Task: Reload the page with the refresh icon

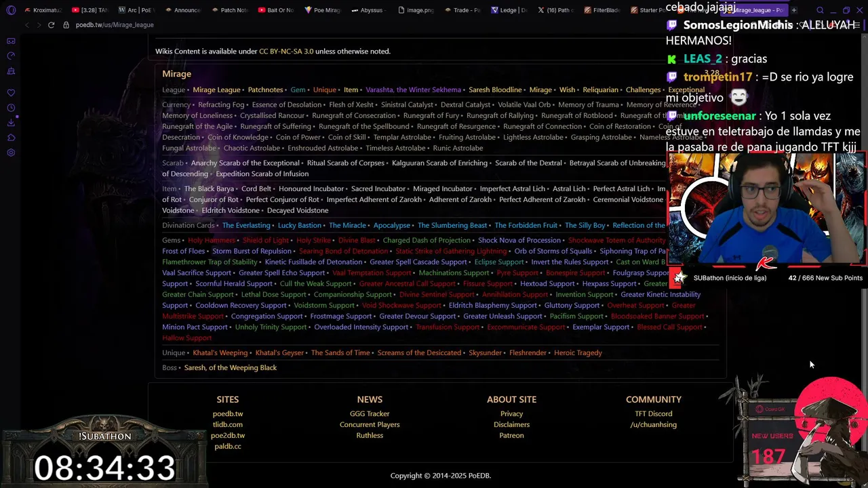Action: click(x=51, y=25)
